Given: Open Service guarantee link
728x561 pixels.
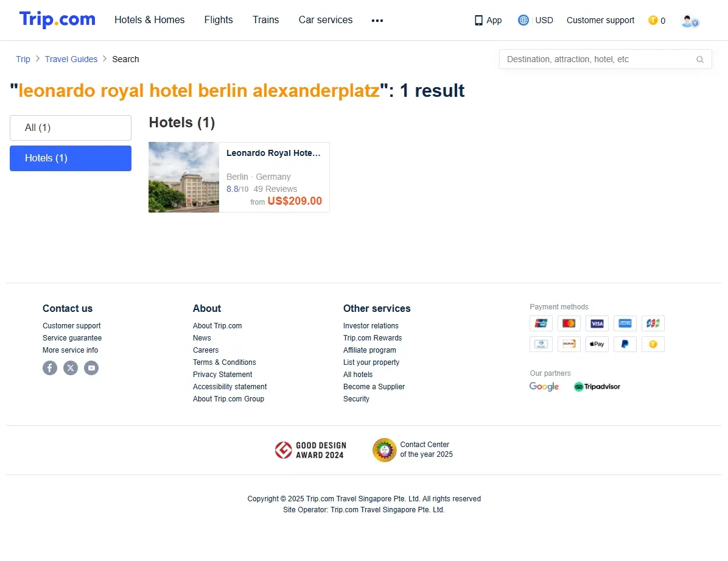Looking at the screenshot, I should pyautogui.click(x=72, y=338).
